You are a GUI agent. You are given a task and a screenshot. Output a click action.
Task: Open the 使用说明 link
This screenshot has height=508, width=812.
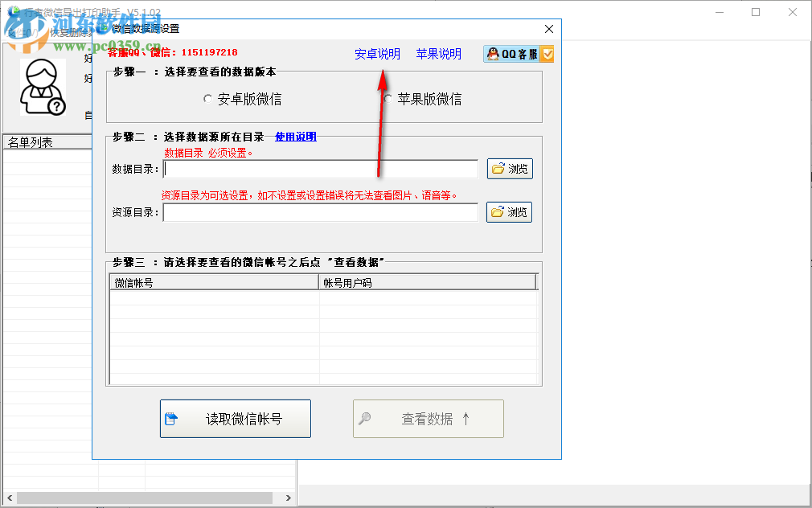297,137
